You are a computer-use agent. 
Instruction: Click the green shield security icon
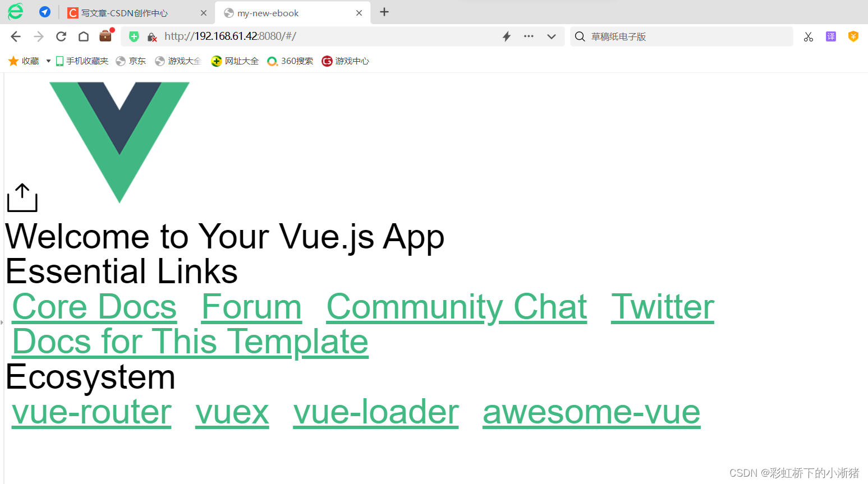click(x=134, y=36)
